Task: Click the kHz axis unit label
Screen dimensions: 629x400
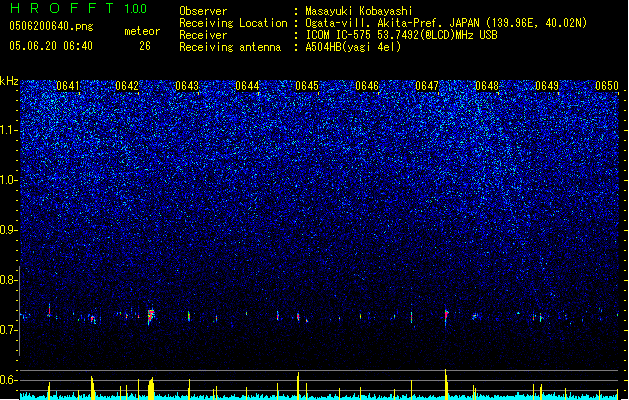Action: tap(9, 81)
